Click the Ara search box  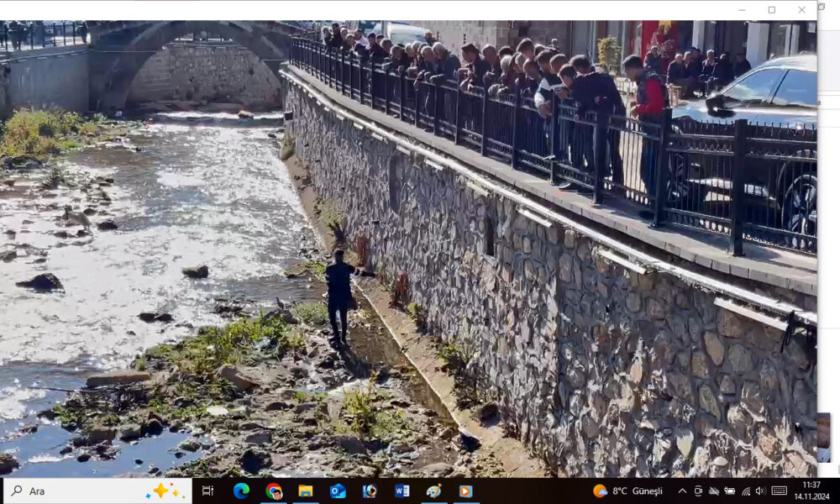84,491
